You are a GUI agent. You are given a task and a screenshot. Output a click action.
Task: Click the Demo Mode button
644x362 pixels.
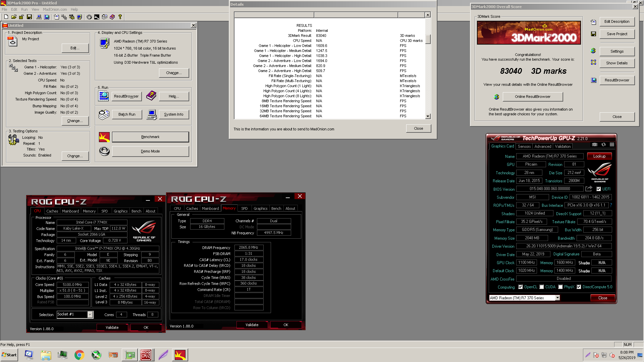pos(150,152)
